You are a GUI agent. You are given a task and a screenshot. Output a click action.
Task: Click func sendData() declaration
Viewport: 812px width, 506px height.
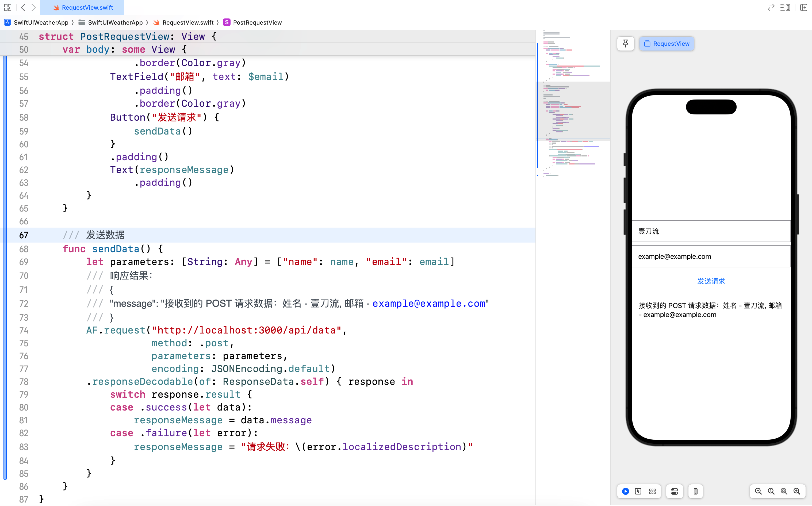click(113, 249)
